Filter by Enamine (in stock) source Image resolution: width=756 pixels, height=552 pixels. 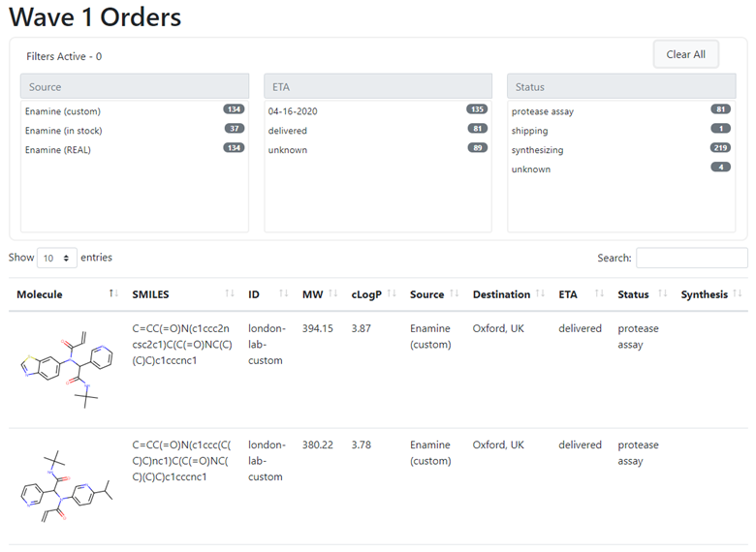(63, 131)
